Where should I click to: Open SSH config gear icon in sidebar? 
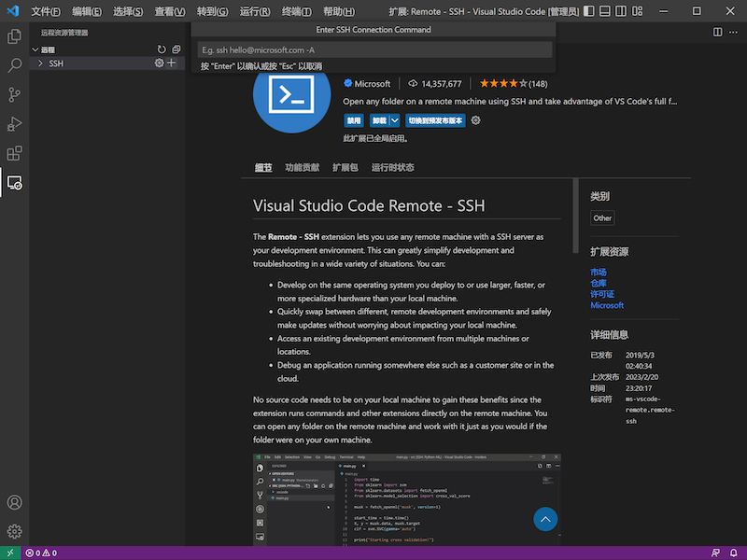click(159, 63)
